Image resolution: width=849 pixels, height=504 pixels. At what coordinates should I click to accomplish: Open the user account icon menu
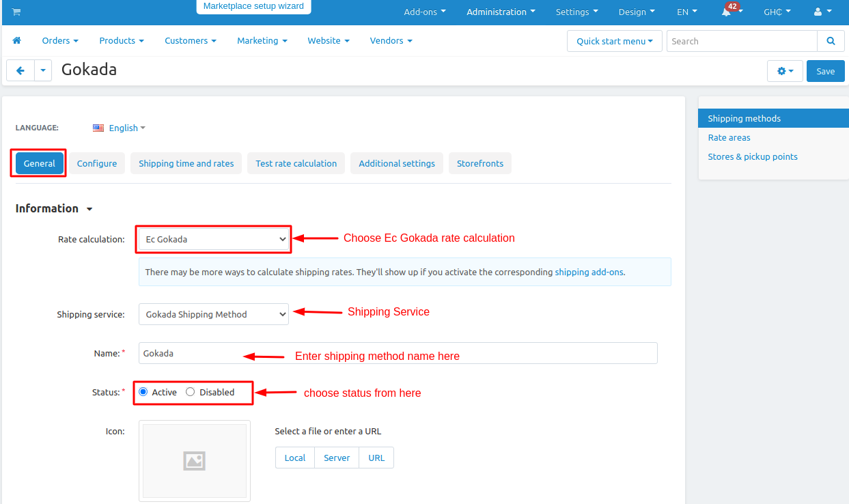(x=823, y=12)
